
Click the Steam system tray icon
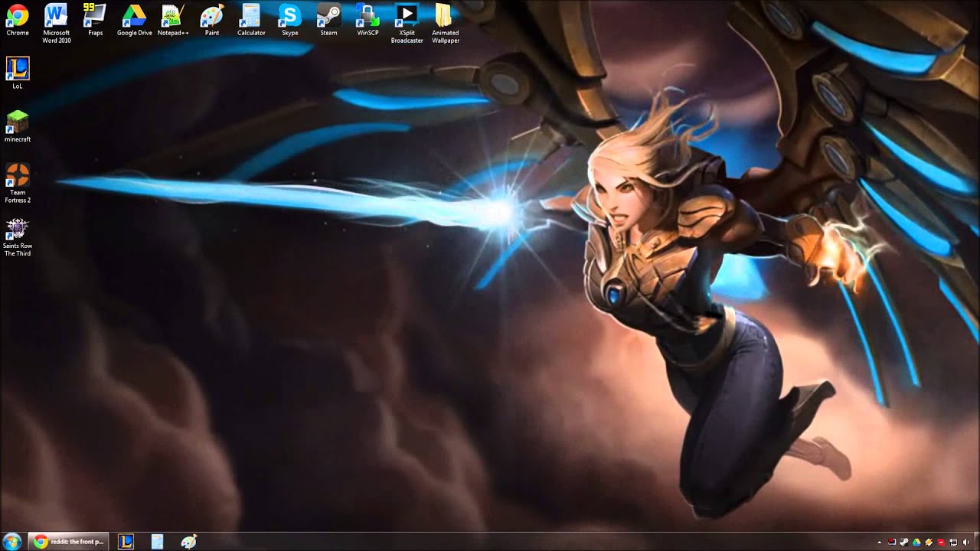click(x=904, y=543)
